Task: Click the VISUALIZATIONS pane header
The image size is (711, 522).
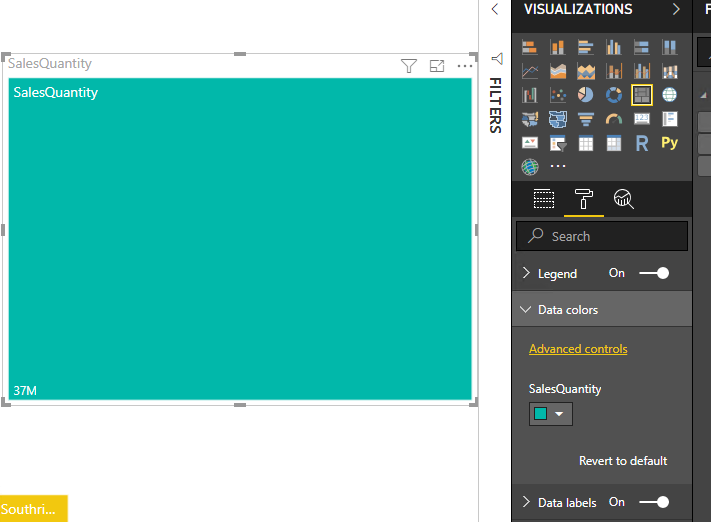Action: tap(578, 9)
